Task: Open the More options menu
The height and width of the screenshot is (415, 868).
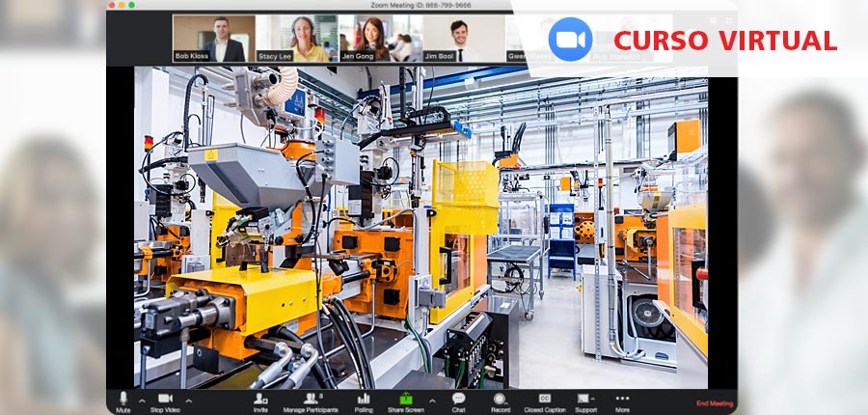Action: (622, 400)
